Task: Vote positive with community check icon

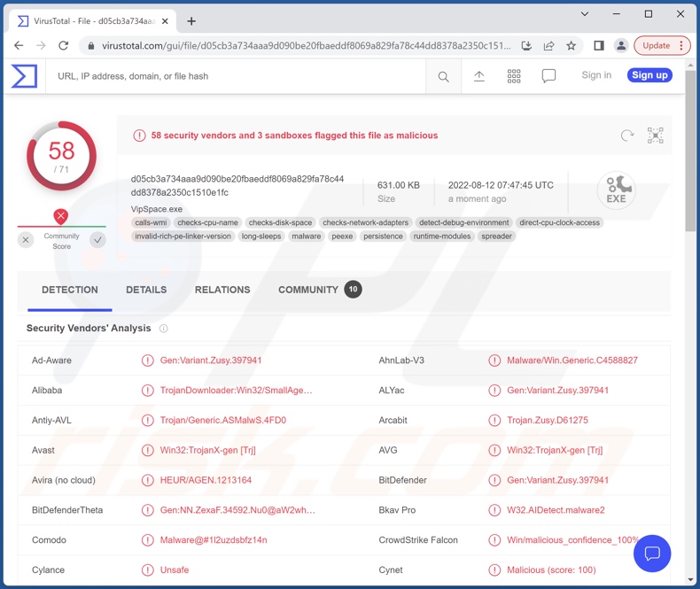Action: pyautogui.click(x=97, y=240)
